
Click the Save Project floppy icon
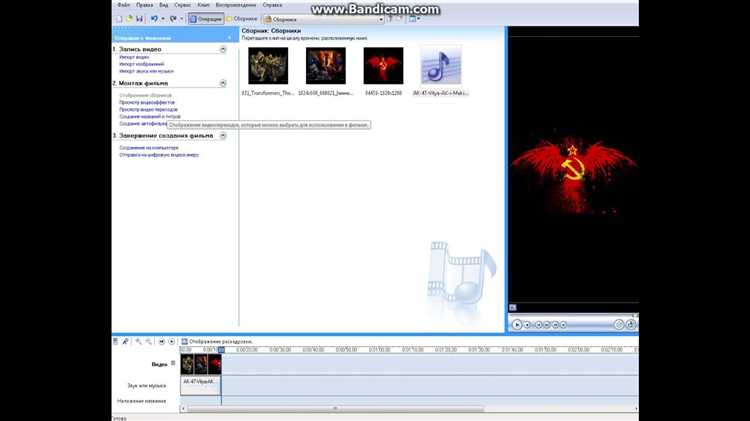point(139,19)
